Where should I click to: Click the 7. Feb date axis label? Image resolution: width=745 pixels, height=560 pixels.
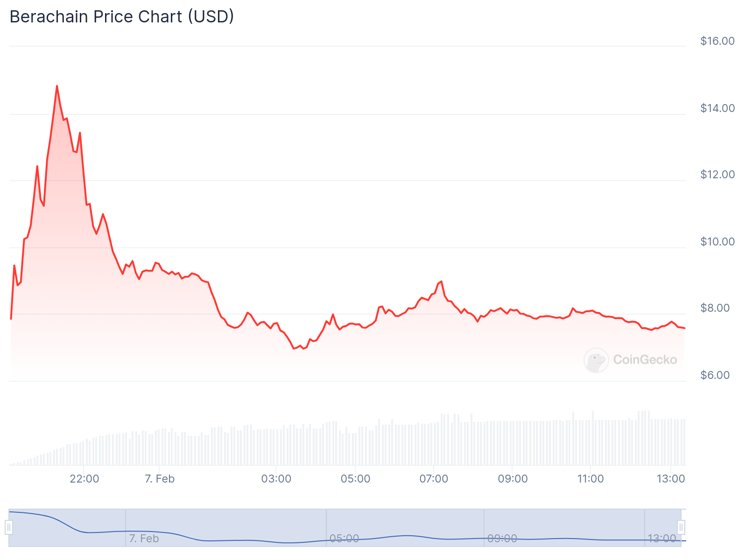[x=160, y=479]
